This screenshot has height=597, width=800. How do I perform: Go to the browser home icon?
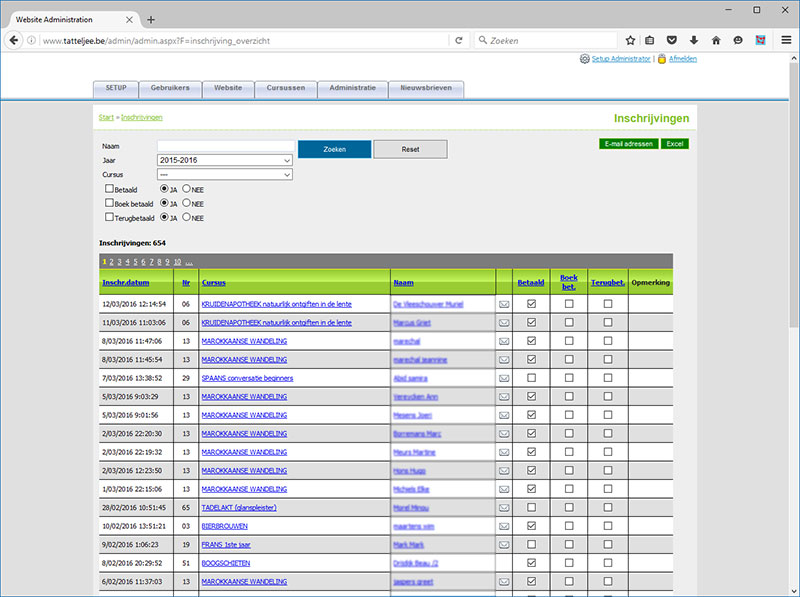[x=716, y=40]
